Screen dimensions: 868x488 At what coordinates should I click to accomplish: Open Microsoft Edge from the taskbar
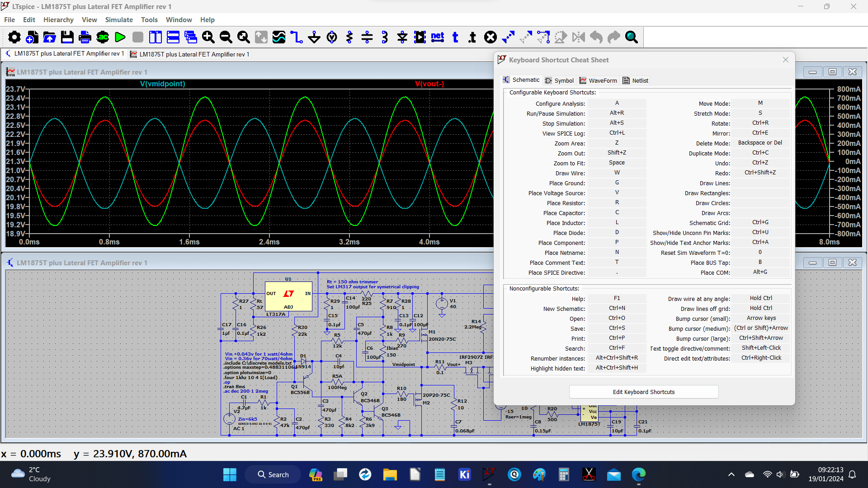coord(639,474)
